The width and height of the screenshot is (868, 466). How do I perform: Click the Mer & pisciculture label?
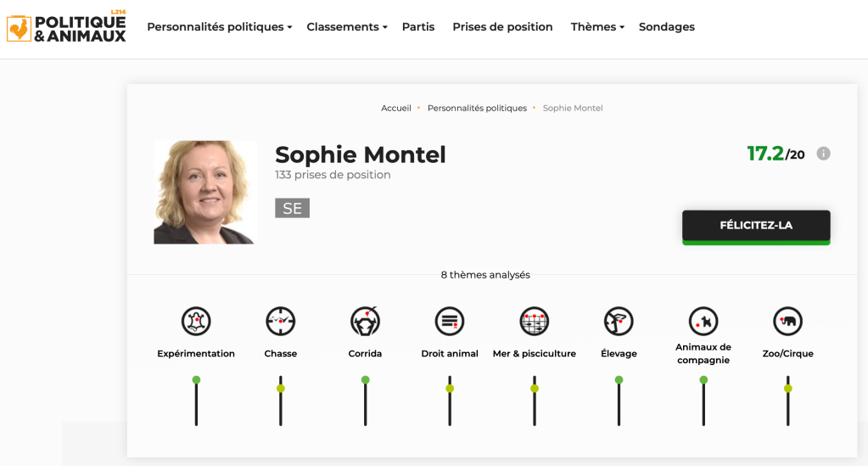535,353
